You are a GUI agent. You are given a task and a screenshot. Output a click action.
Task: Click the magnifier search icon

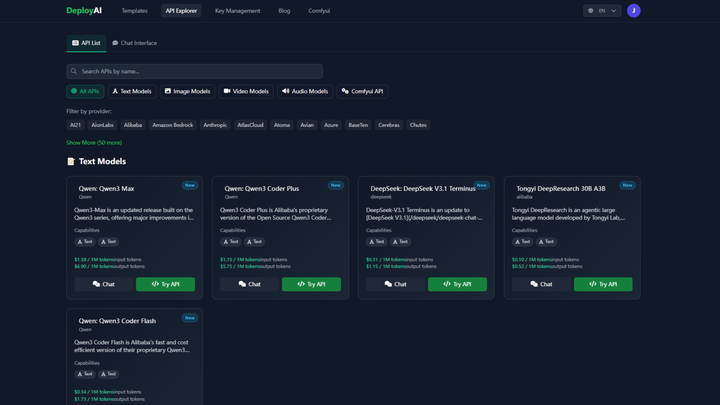pos(74,71)
